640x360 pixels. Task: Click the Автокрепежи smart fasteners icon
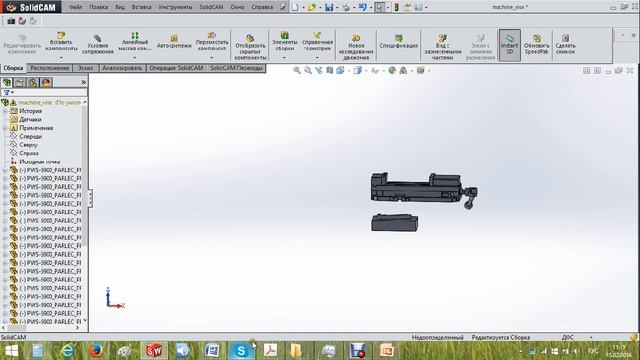click(x=174, y=42)
